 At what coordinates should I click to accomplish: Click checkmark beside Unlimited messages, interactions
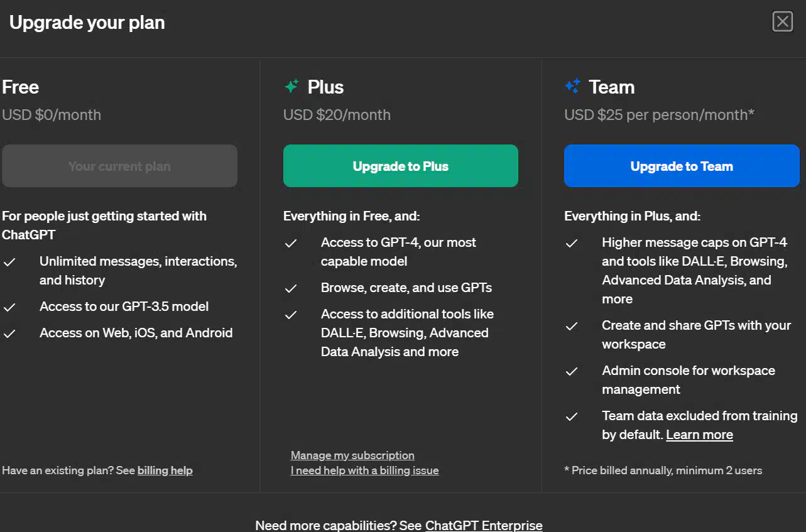9,262
